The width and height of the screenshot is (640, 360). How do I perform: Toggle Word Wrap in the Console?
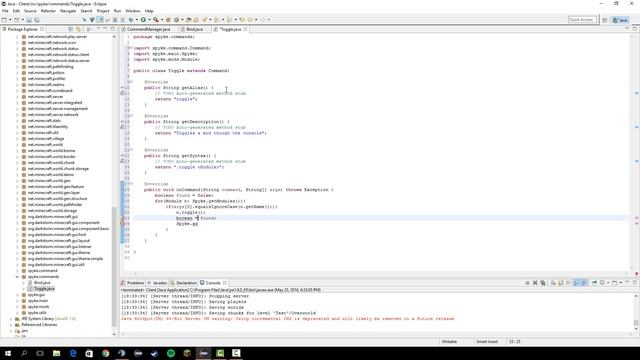tap(568, 282)
